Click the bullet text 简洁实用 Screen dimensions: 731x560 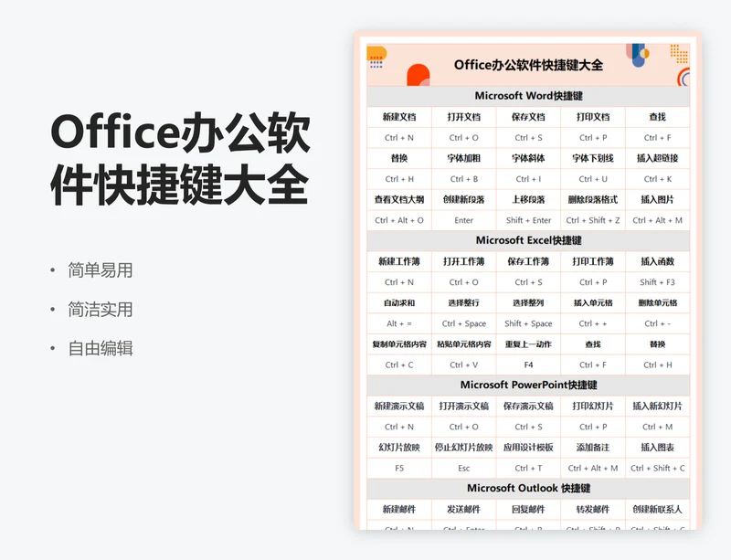[x=101, y=310]
